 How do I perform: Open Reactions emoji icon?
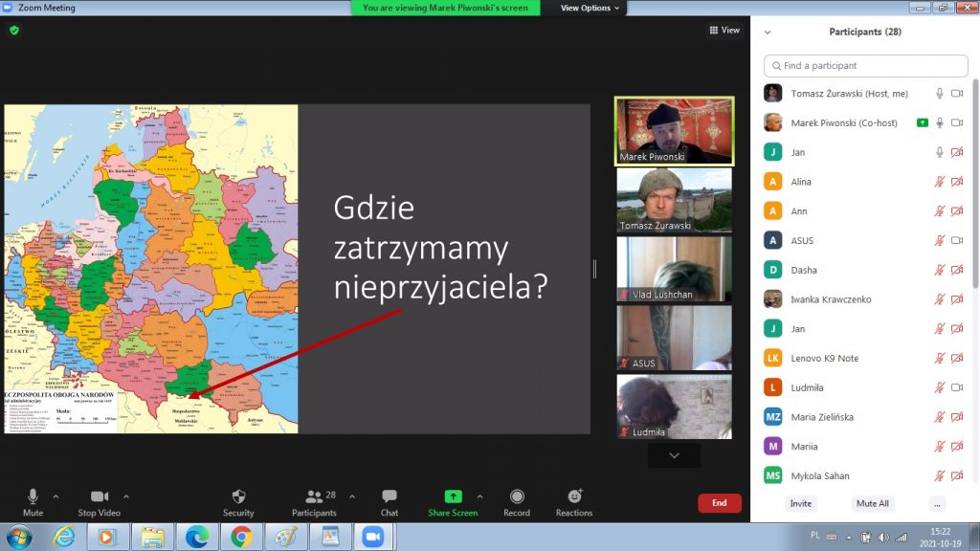[x=574, y=496]
